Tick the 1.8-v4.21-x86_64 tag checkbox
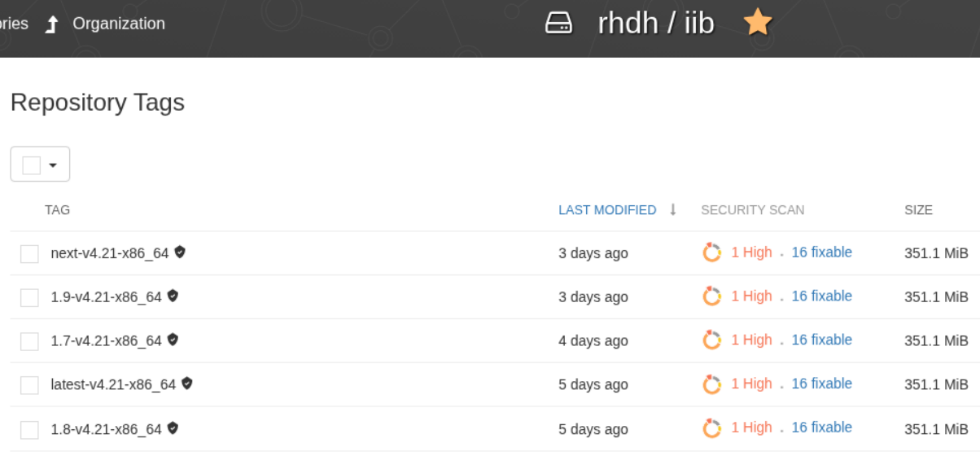The image size is (980, 465). (30, 429)
